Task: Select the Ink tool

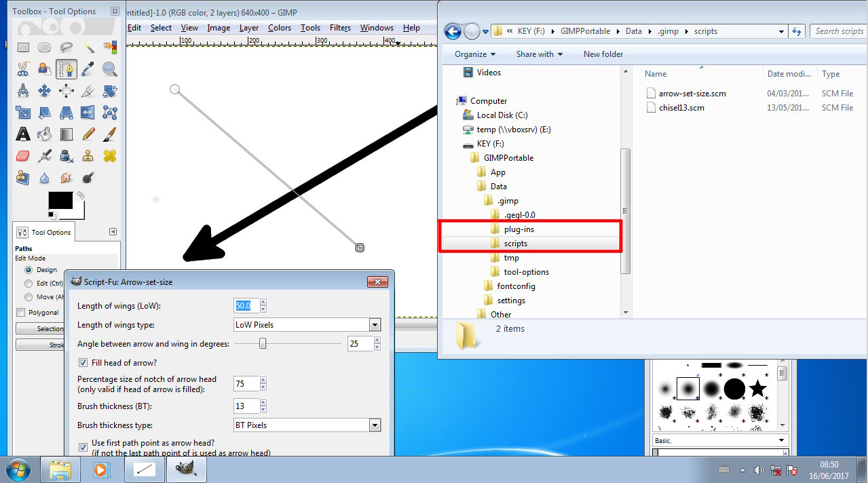Action: [x=67, y=156]
